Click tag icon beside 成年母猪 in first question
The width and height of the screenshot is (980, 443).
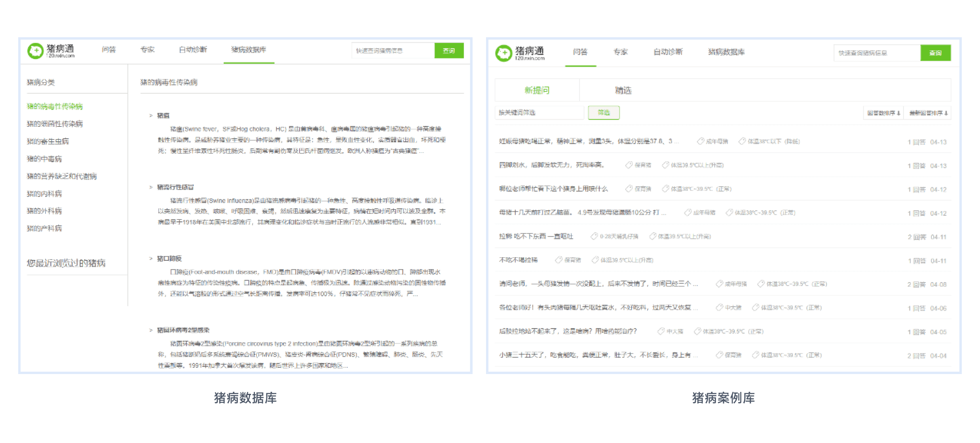pos(700,141)
